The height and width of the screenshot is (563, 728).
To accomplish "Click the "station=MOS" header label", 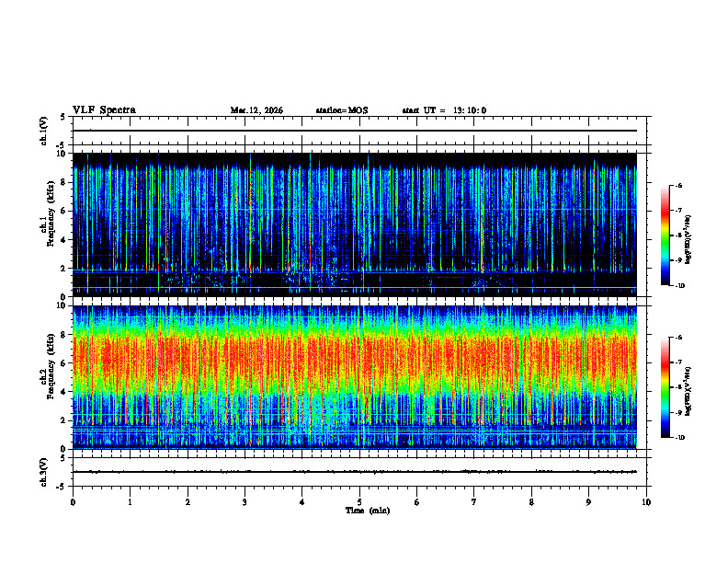I will tap(342, 110).
